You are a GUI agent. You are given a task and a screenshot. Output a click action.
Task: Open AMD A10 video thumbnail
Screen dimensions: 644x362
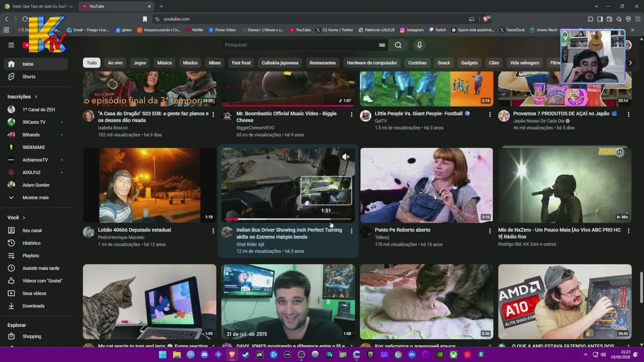[565, 302]
